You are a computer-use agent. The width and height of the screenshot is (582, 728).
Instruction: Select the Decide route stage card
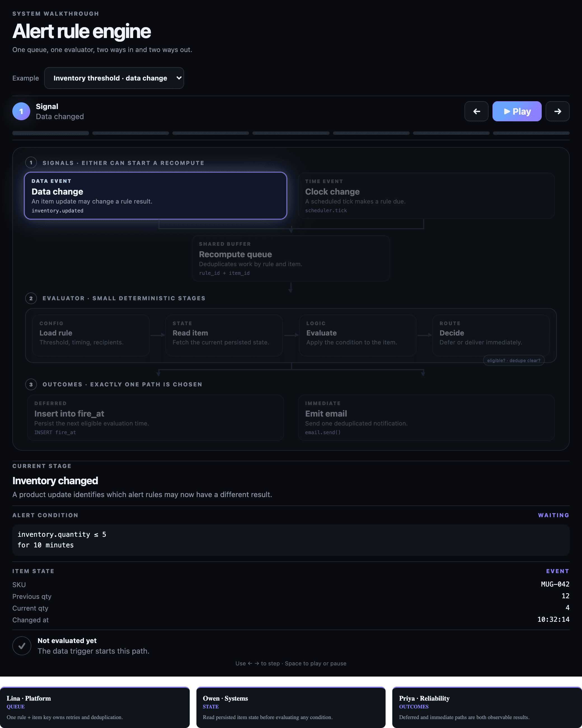click(491, 335)
